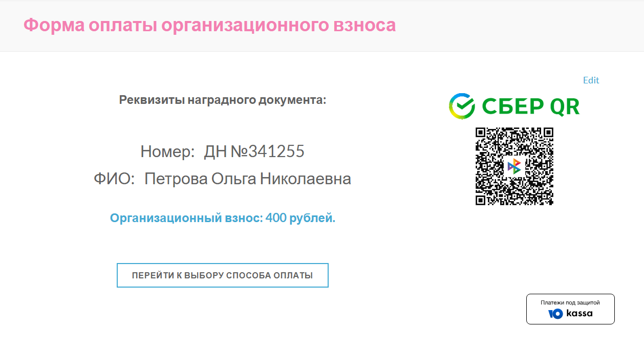644x349 pixels.
Task: Click the 'Номер:' label
Action: point(168,151)
